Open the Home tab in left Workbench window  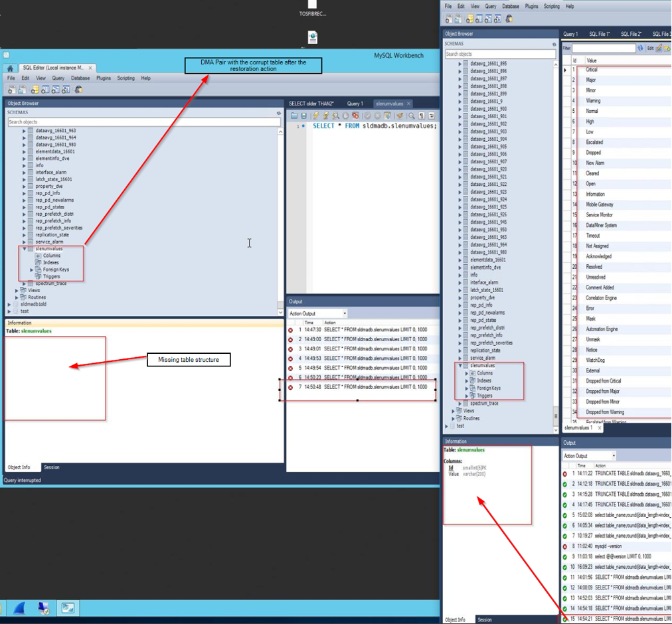coord(10,68)
